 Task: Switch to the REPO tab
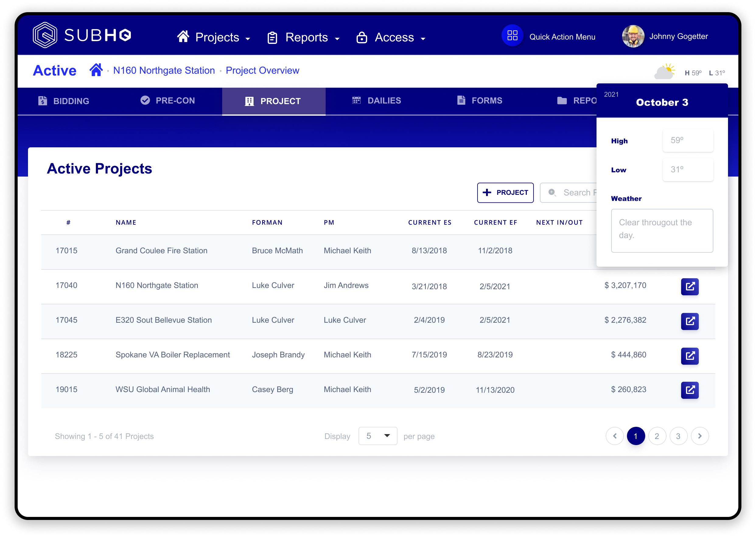pyautogui.click(x=576, y=100)
